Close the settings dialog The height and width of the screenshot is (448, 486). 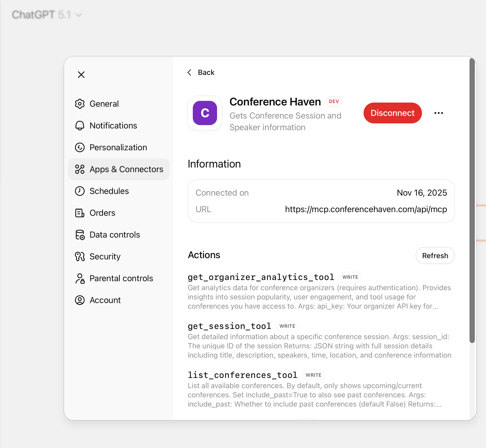point(81,75)
